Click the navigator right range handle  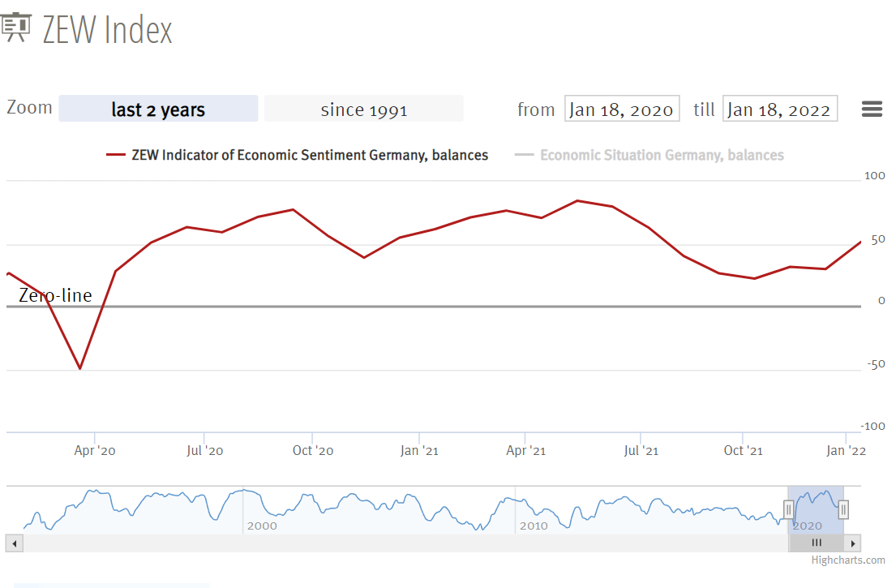[843, 509]
